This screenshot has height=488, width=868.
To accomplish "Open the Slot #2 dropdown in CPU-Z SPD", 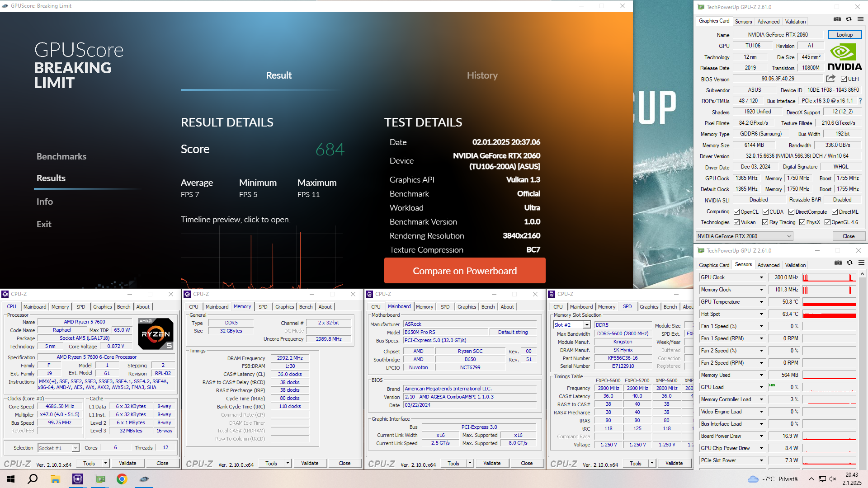I will (x=571, y=325).
